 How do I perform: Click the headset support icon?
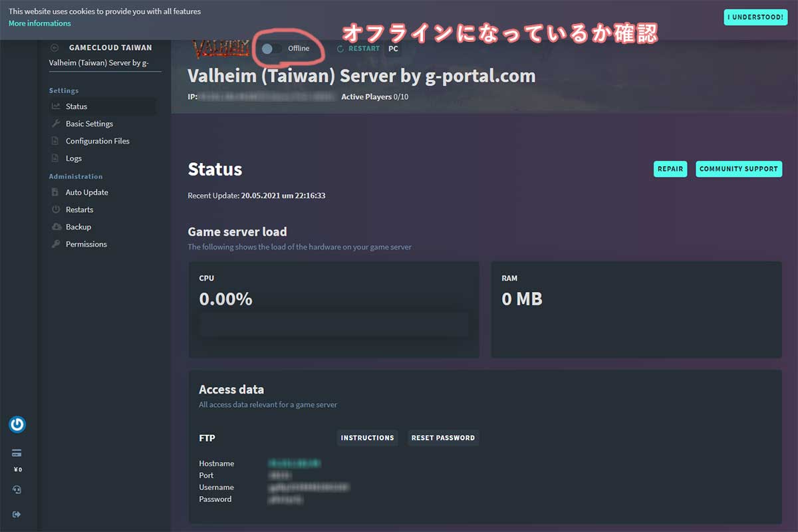pos(17,489)
